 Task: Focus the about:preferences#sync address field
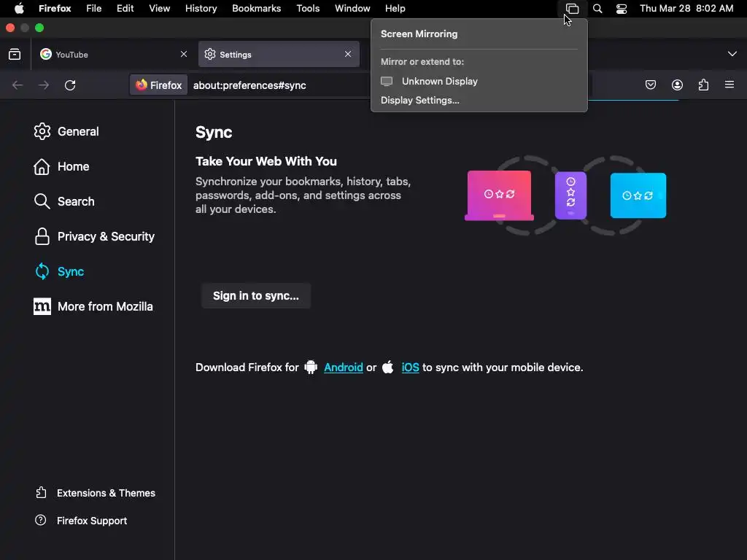[249, 85]
